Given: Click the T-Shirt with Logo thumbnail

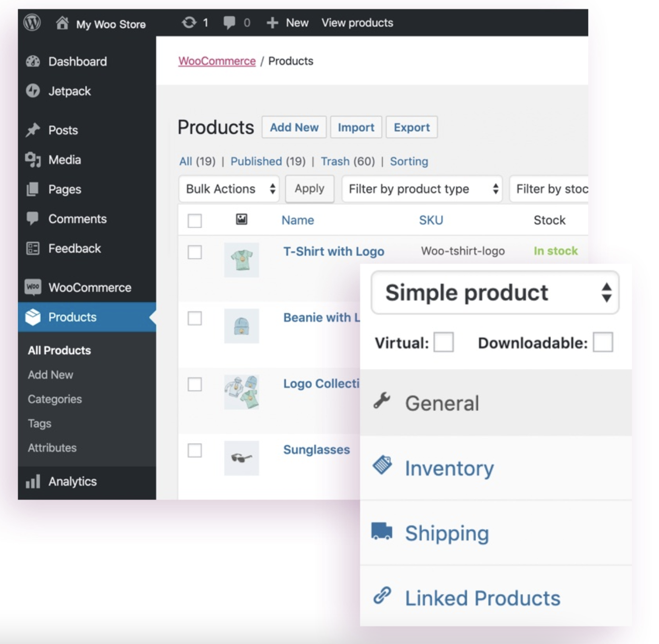Looking at the screenshot, I should 241,260.
